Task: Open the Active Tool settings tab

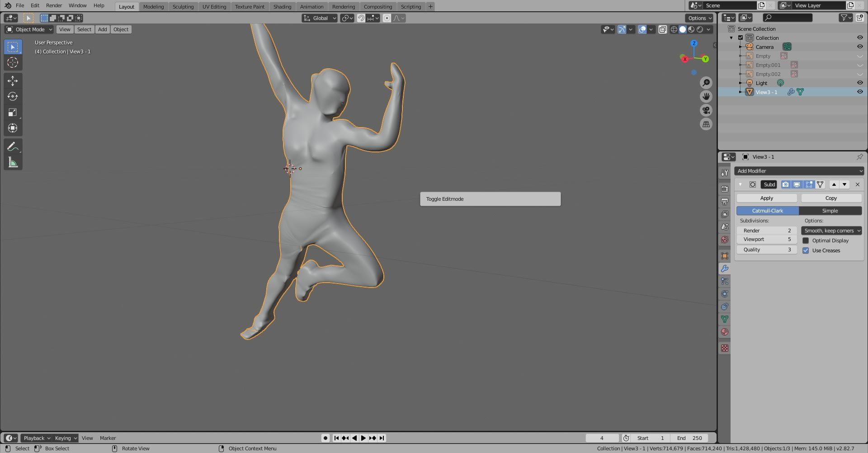Action: [725, 173]
